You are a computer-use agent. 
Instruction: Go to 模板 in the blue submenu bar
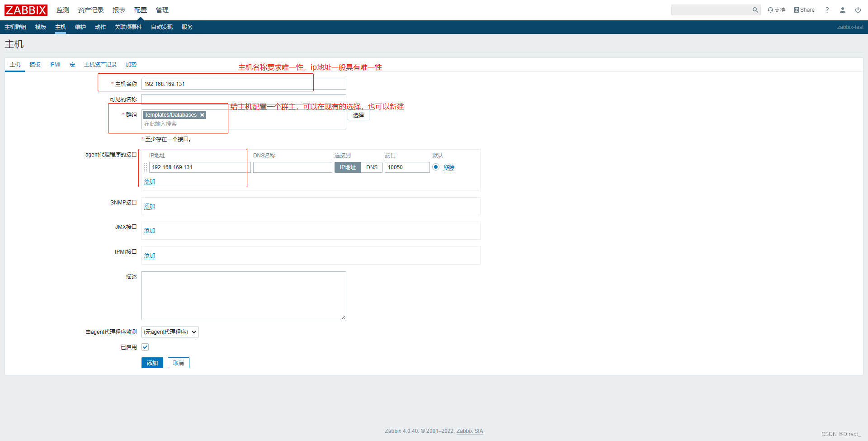41,27
